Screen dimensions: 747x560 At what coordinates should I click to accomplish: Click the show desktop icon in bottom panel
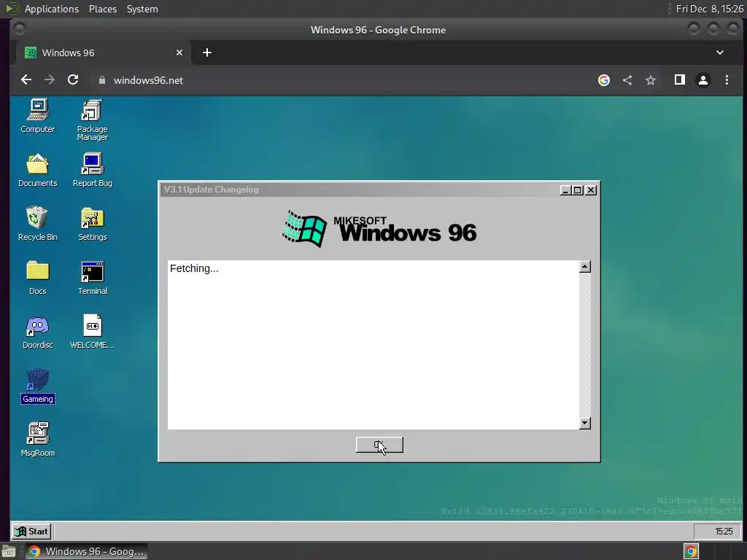point(8,551)
